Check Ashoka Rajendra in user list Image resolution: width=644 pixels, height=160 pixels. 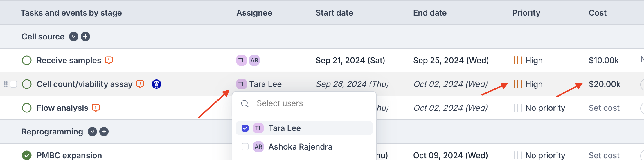(x=245, y=147)
